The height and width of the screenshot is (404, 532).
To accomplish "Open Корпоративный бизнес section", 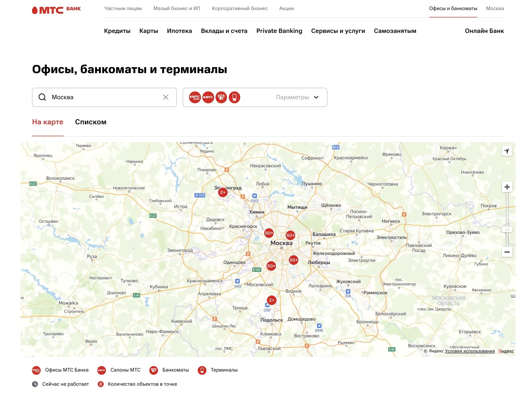I will (x=240, y=8).
